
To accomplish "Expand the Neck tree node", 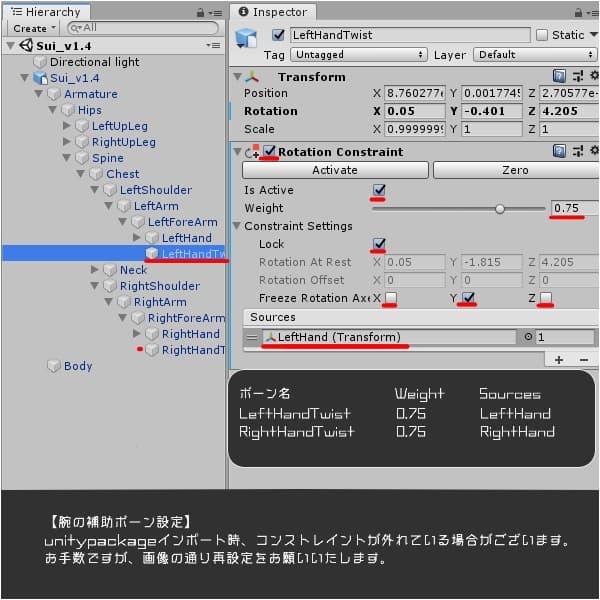I will click(95, 269).
